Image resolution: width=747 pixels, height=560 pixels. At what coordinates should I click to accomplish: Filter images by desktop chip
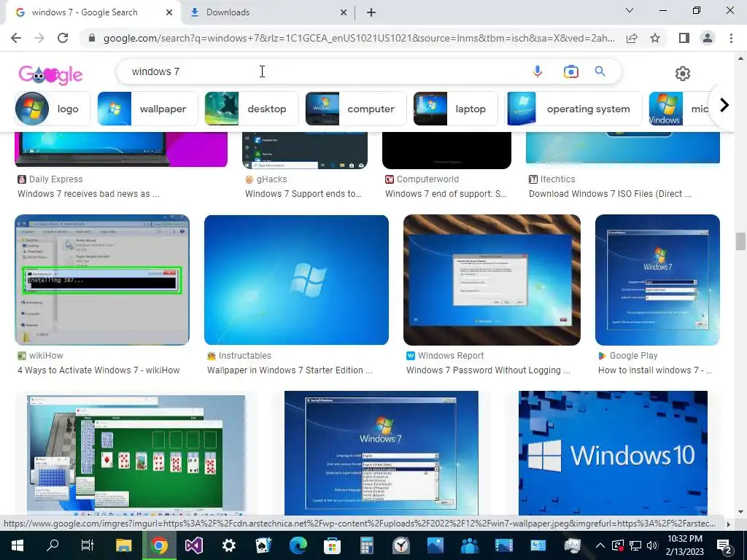pos(252,109)
